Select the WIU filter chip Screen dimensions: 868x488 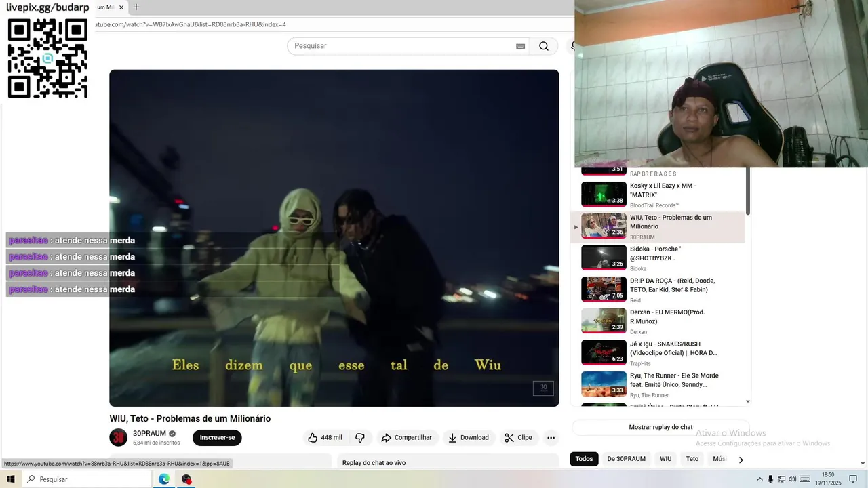665,459
